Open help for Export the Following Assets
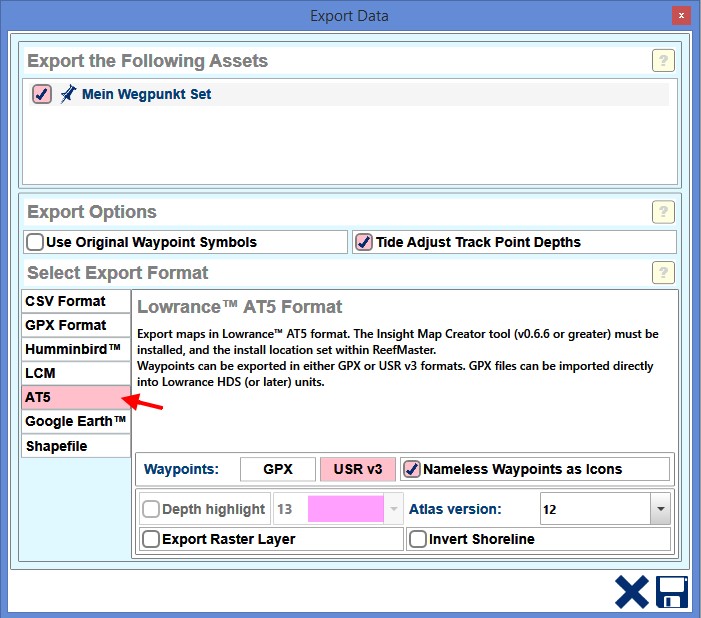This screenshot has height=618, width=701. [x=663, y=60]
